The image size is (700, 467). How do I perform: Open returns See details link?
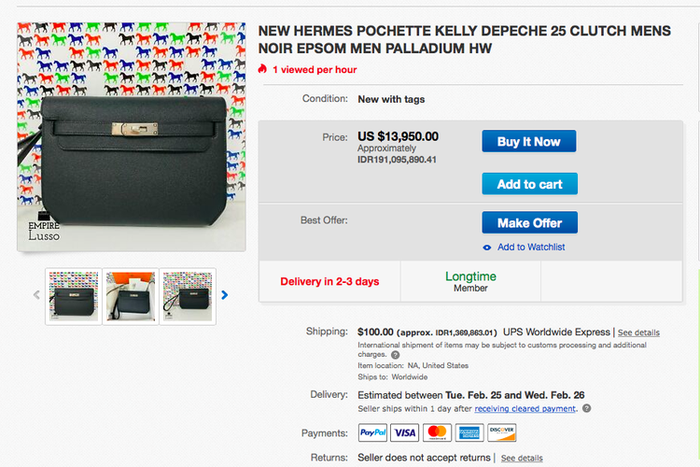click(x=522, y=458)
